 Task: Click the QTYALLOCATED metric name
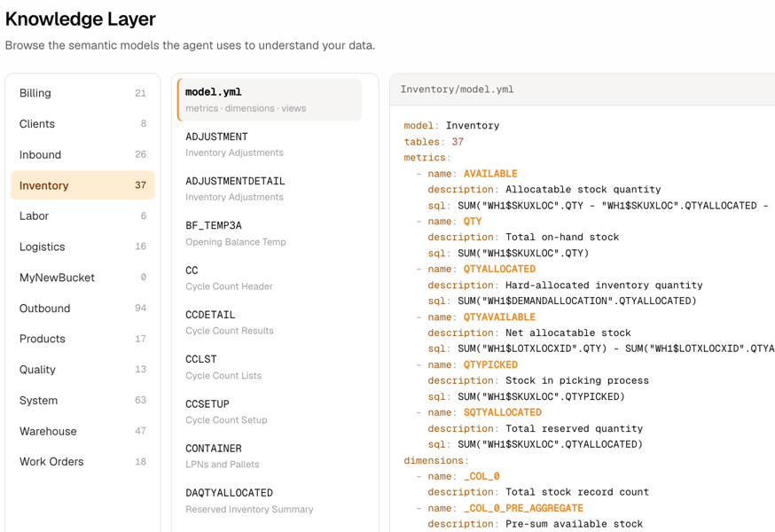499,269
